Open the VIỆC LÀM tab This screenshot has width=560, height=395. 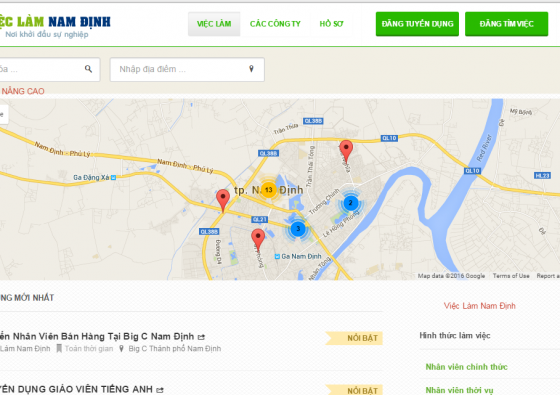tap(214, 24)
